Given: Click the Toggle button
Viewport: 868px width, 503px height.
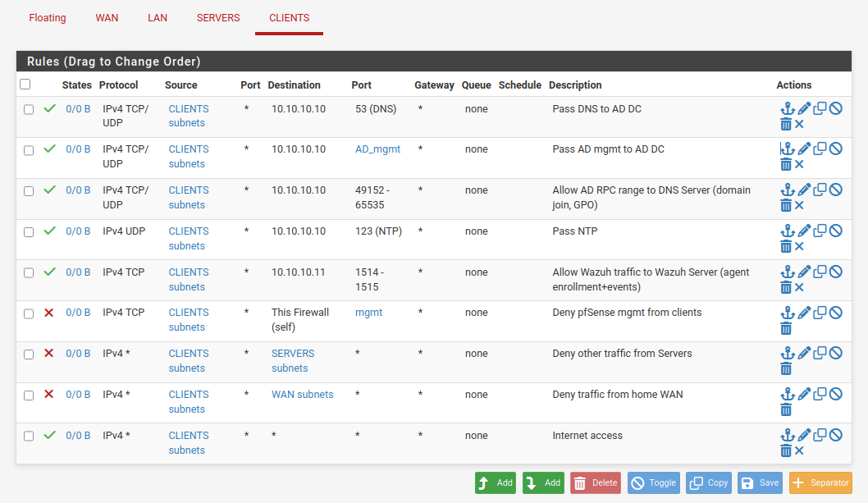Looking at the screenshot, I should tap(653, 482).
